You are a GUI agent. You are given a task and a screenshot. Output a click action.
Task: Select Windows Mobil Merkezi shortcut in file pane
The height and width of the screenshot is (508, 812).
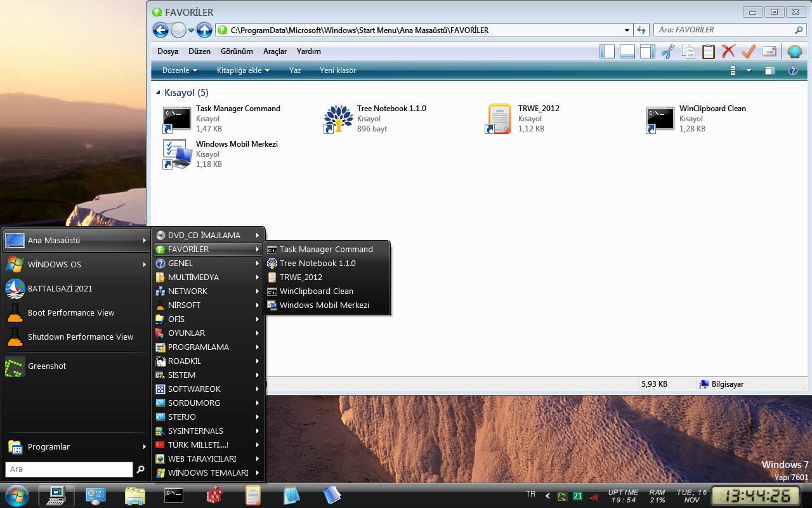(221, 154)
